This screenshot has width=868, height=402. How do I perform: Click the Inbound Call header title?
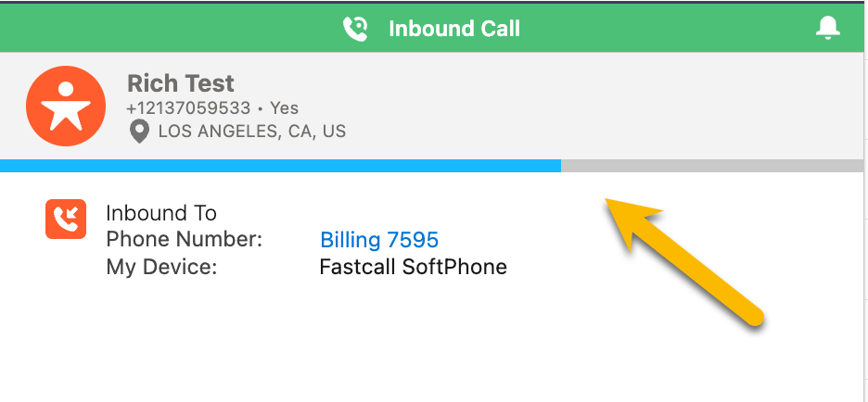point(453,29)
